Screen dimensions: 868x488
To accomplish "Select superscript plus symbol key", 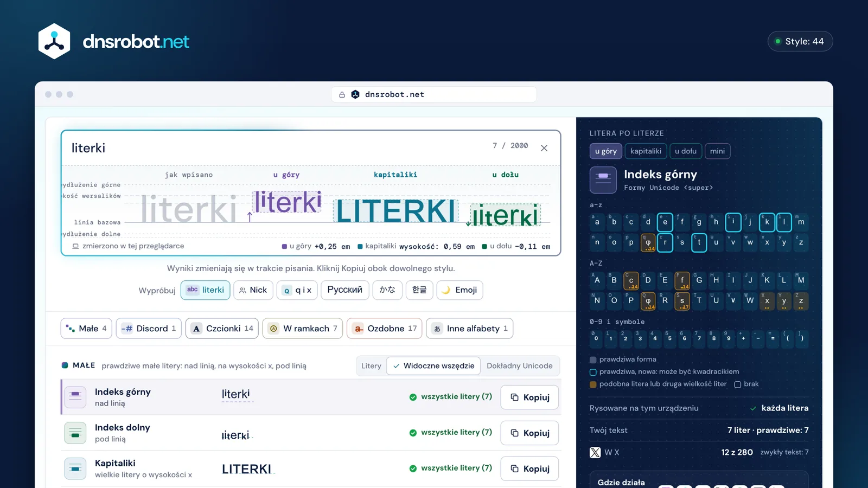I will click(743, 338).
